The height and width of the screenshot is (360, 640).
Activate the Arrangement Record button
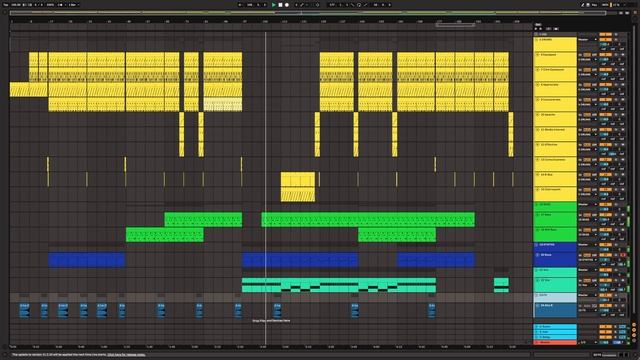(x=287, y=5)
